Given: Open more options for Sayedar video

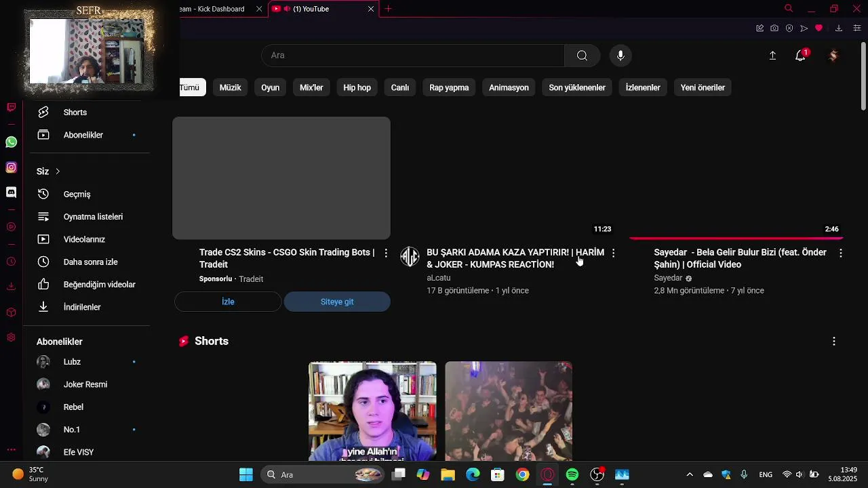Looking at the screenshot, I should coord(841,253).
